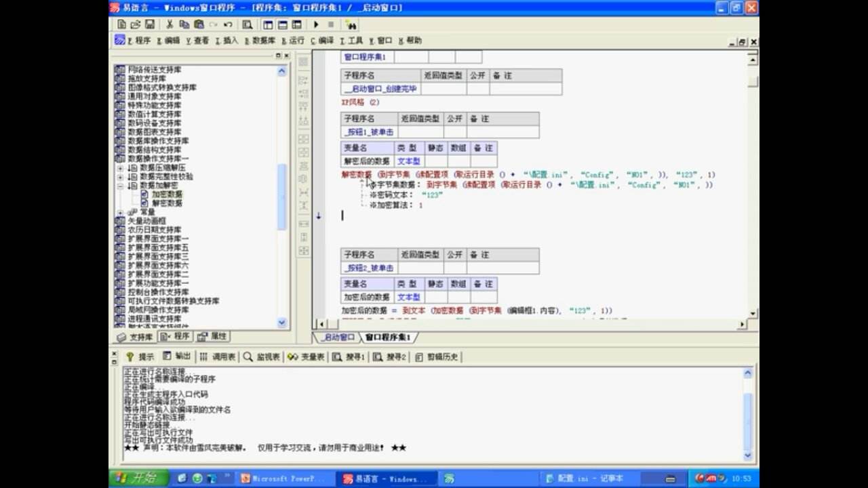This screenshot has width=868, height=488.
Task: Click the New file toolbar icon
Action: click(122, 24)
